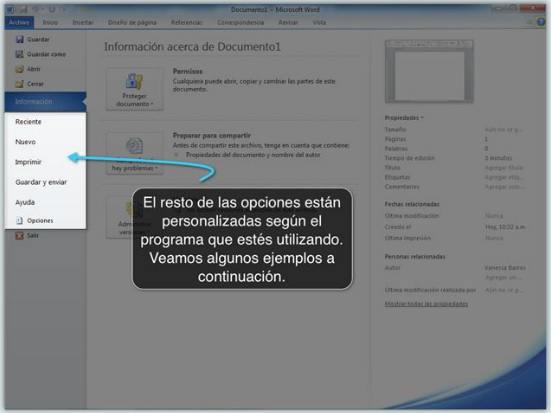Click the Personas relacionadas heading

[x=415, y=257]
